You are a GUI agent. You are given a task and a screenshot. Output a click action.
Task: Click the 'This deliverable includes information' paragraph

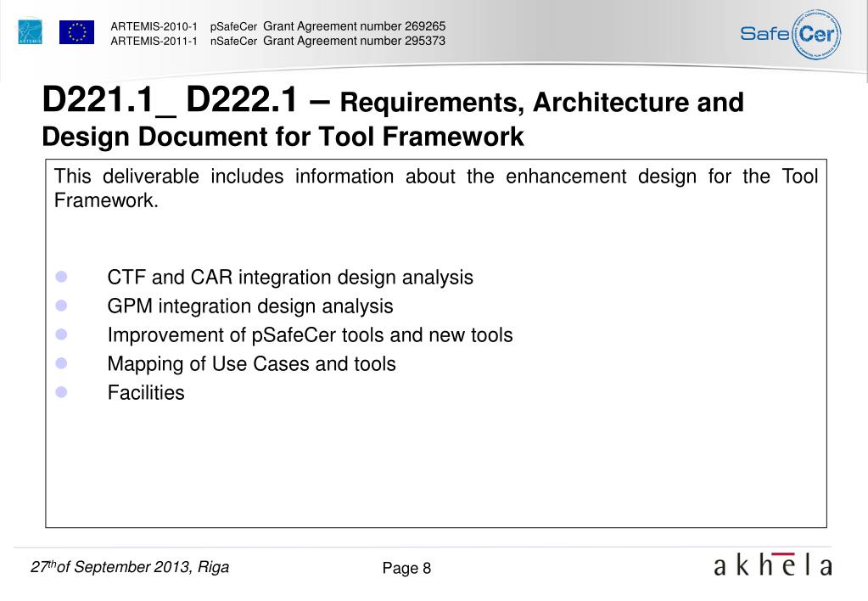point(435,188)
